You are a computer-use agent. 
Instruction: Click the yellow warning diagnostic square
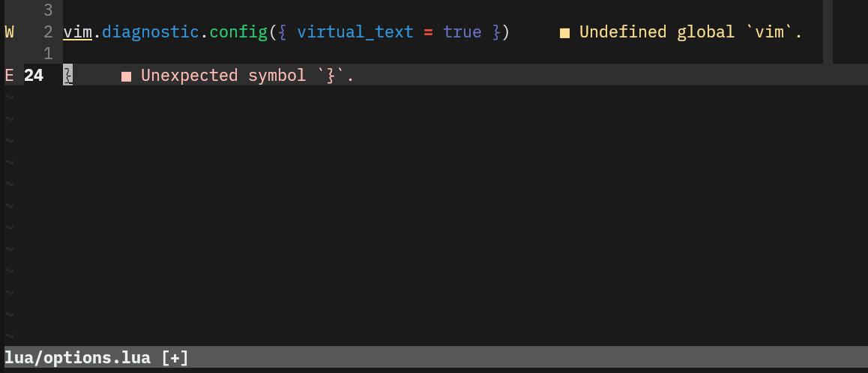click(x=564, y=33)
